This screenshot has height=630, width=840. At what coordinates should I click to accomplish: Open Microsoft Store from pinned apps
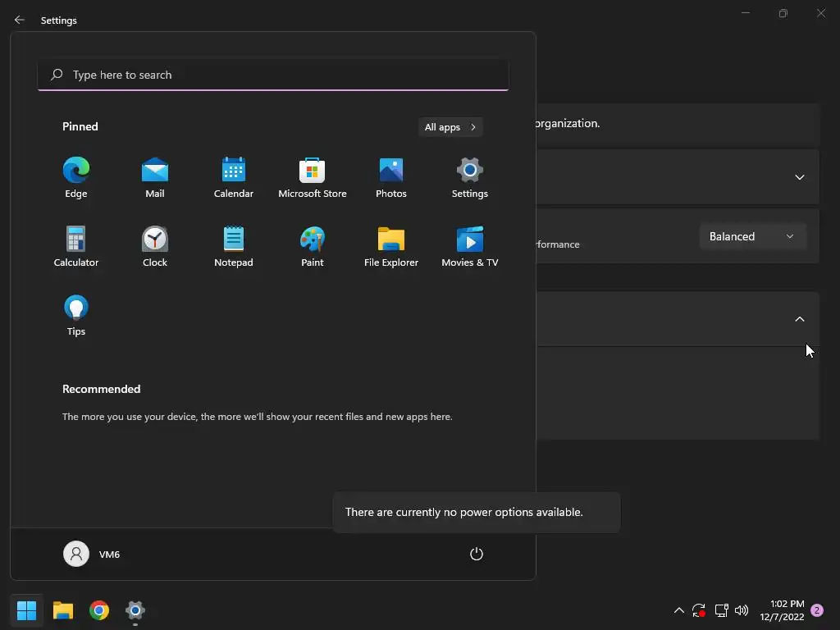click(313, 178)
